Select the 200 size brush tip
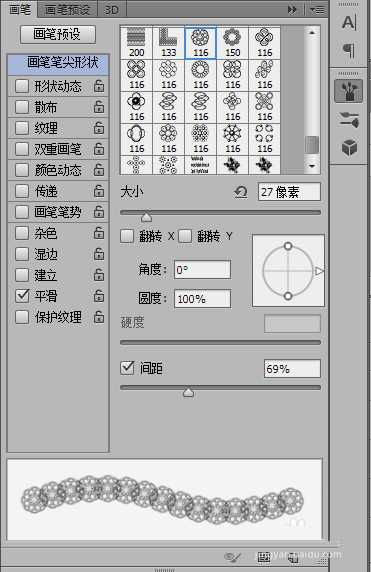The height and width of the screenshot is (572, 371). pos(136,42)
